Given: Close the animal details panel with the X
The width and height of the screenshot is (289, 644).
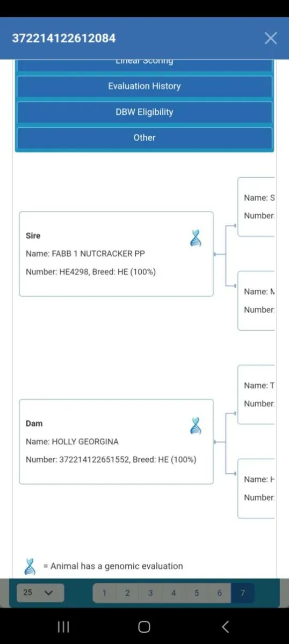Looking at the screenshot, I should tap(271, 38).
